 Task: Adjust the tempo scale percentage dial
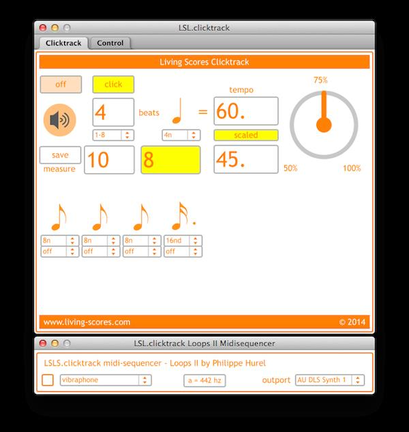tap(324, 125)
